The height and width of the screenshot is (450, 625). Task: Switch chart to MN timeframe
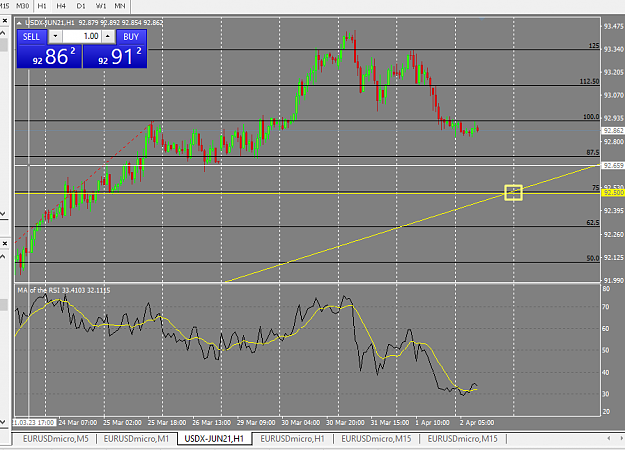(120, 6)
